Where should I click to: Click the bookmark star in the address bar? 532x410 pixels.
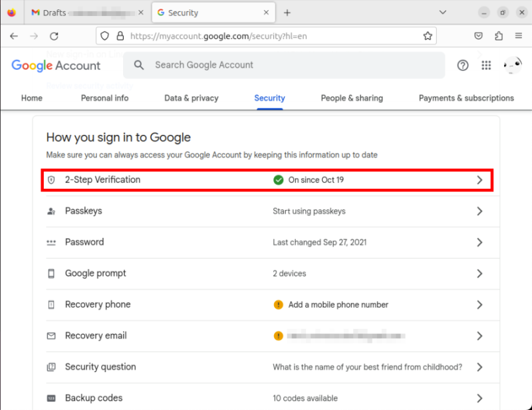(428, 36)
